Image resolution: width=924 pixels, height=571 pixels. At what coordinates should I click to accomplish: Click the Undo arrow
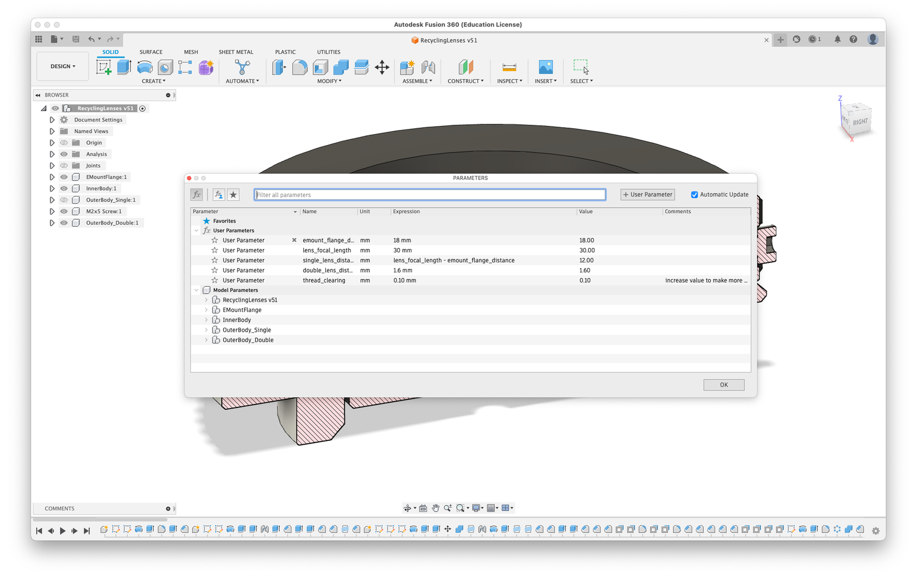pyautogui.click(x=91, y=39)
